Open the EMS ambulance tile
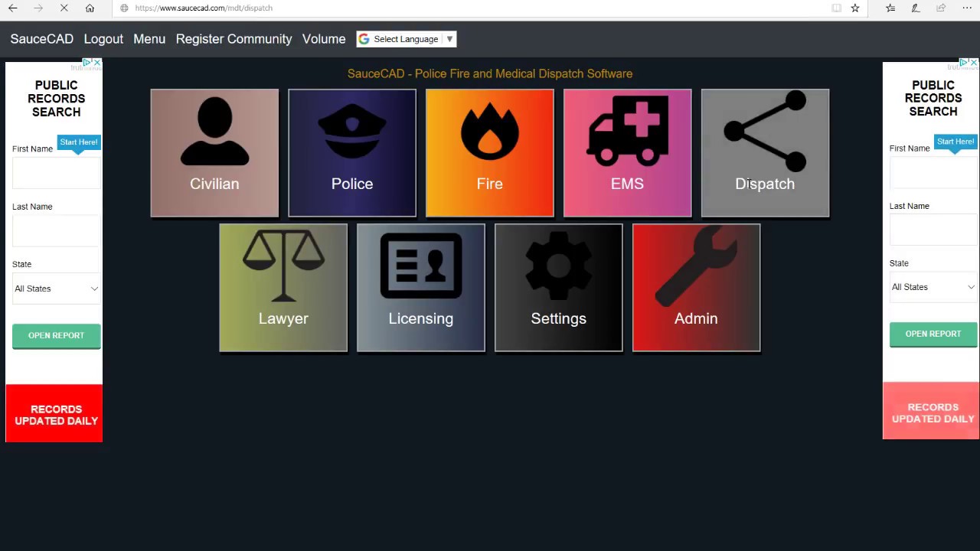980x551 pixels. pos(627,153)
